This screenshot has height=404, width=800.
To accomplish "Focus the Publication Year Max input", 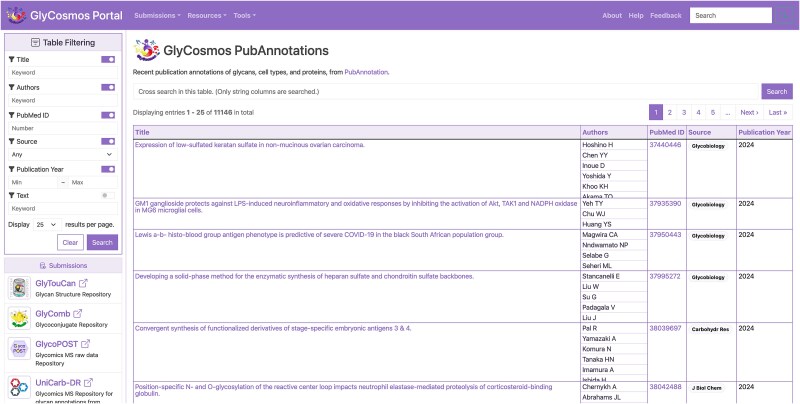I will [93, 182].
